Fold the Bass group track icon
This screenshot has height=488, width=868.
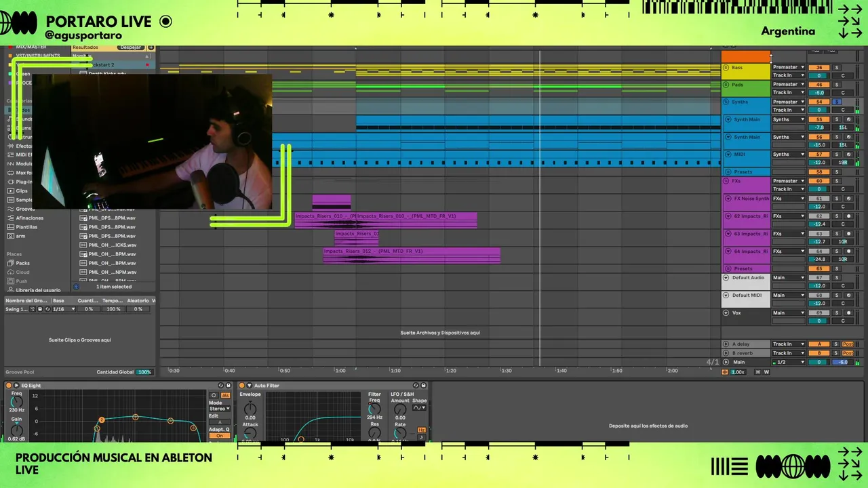[726, 68]
